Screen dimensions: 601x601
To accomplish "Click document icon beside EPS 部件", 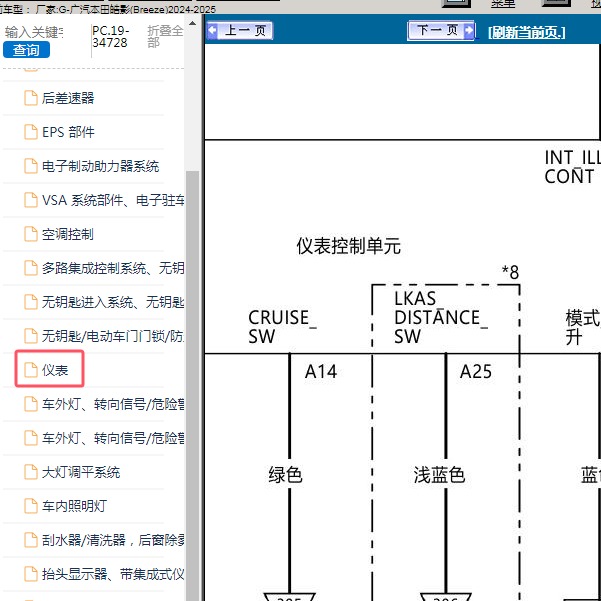I will pyautogui.click(x=31, y=132).
